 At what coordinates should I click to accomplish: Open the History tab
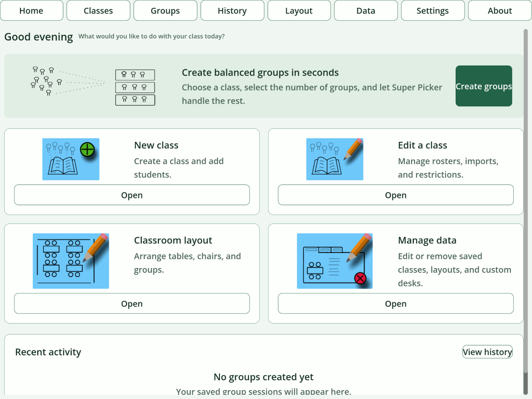232,11
